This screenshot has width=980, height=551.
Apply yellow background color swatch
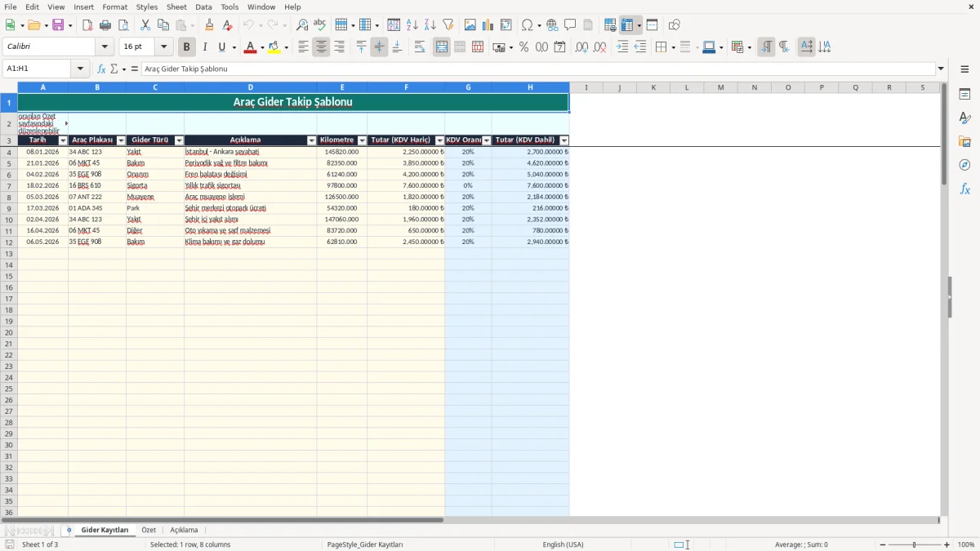click(274, 47)
